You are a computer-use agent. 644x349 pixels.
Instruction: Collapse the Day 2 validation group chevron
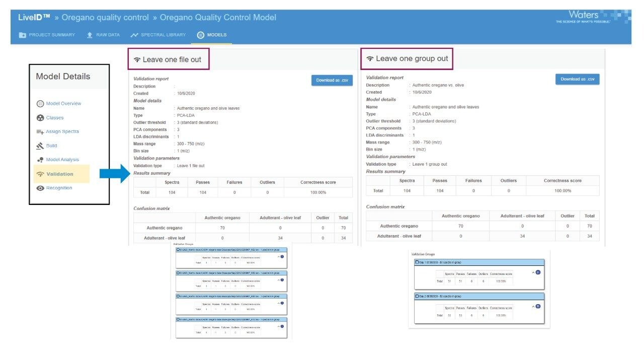pos(533,307)
